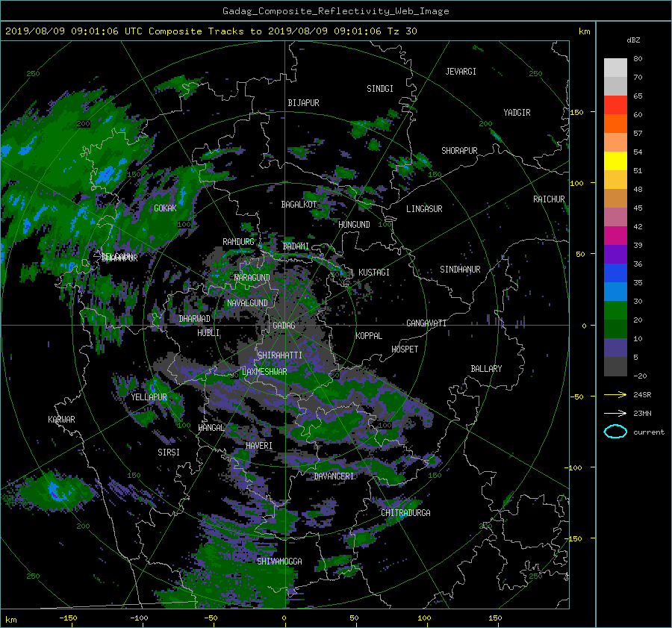The height and width of the screenshot is (628, 672).
Task: Click the KARWAR city label
Action: click(x=61, y=420)
